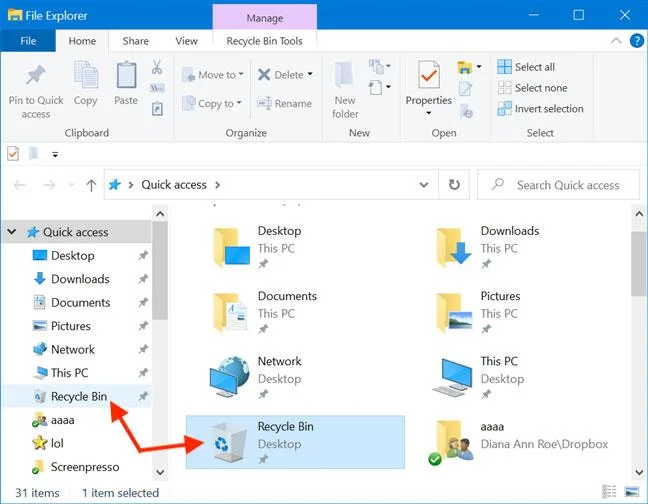Click the Rename button
Screen dimensions: 648x504
point(284,103)
